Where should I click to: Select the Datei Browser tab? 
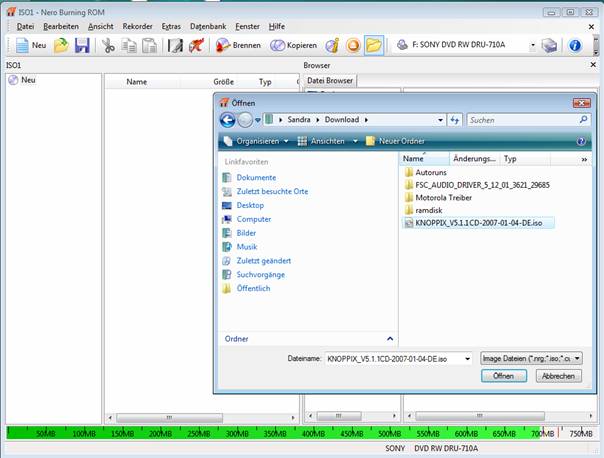pyautogui.click(x=330, y=81)
